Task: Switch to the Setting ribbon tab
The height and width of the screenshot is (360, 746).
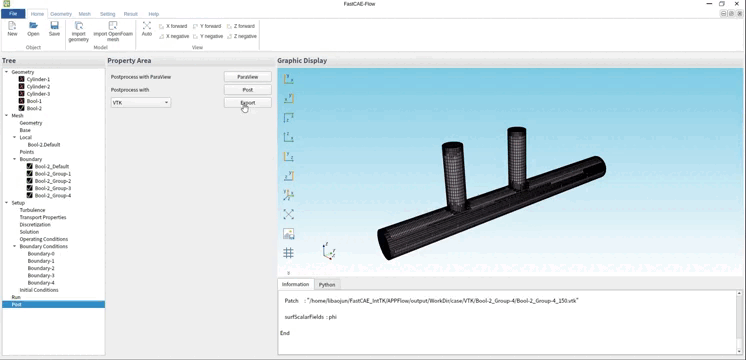Action: click(x=108, y=14)
